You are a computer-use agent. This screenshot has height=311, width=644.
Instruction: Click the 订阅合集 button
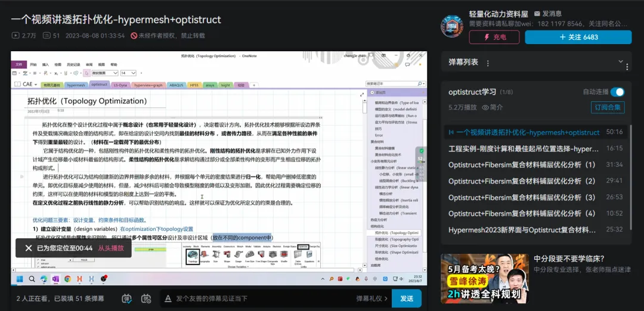(x=608, y=107)
